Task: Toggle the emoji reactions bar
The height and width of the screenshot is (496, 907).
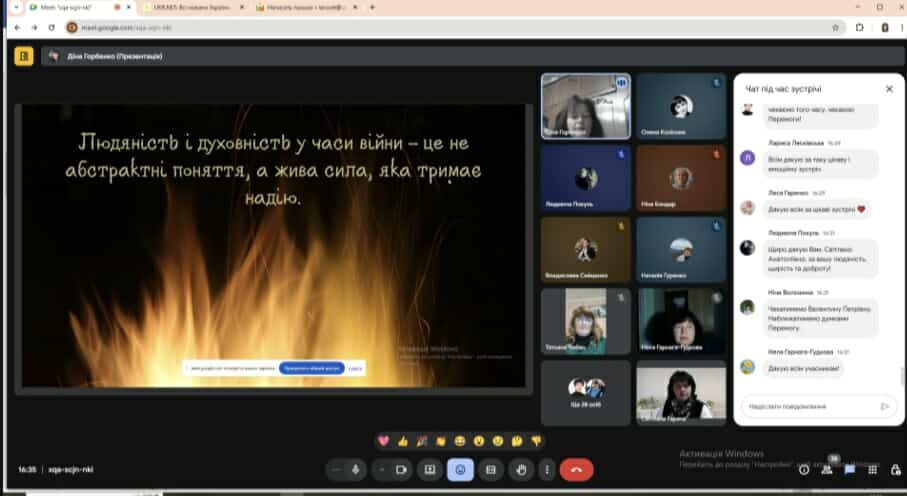Action: (460, 469)
